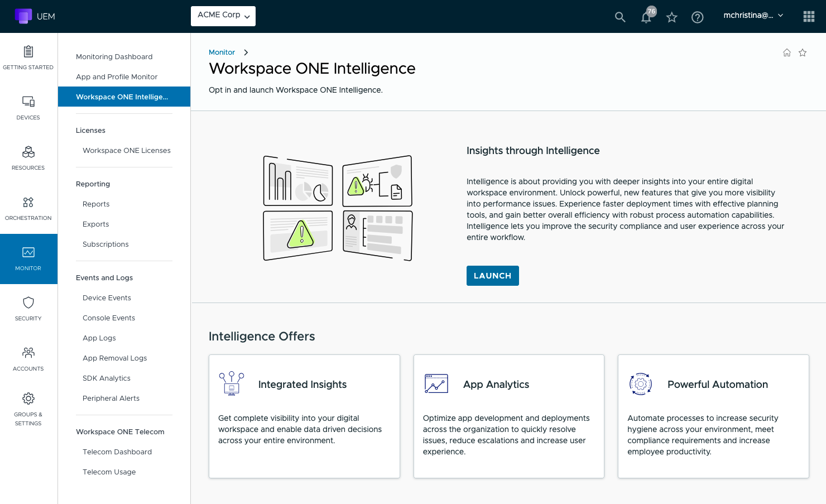Select Monitoring Dashboard menu item
The height and width of the screenshot is (504, 826).
tap(114, 57)
